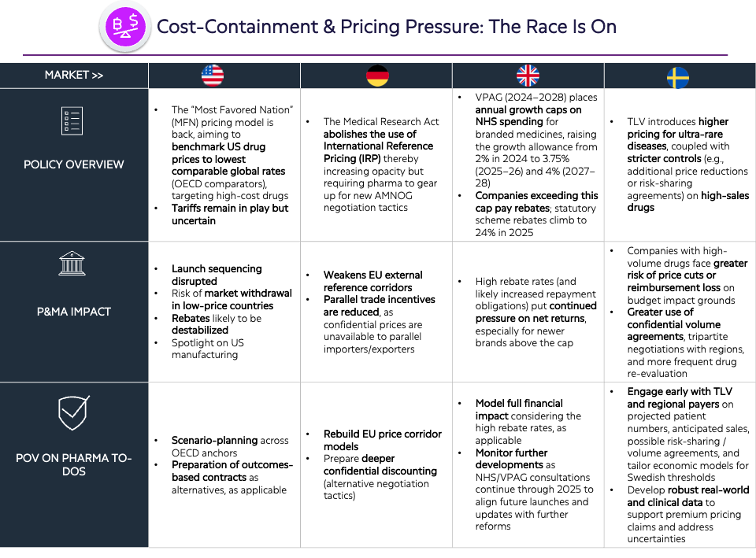Select the United States flag icon
Screen dimensions: 756x558
tap(213, 76)
